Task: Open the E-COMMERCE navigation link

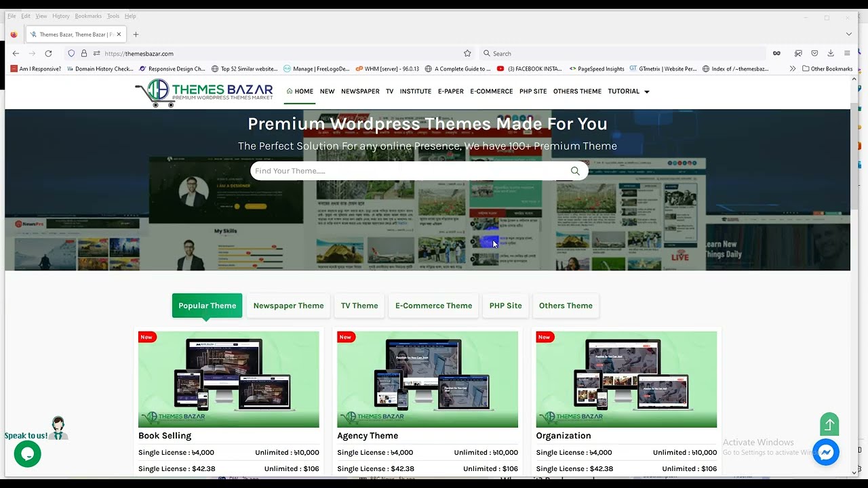Action: coord(492,91)
